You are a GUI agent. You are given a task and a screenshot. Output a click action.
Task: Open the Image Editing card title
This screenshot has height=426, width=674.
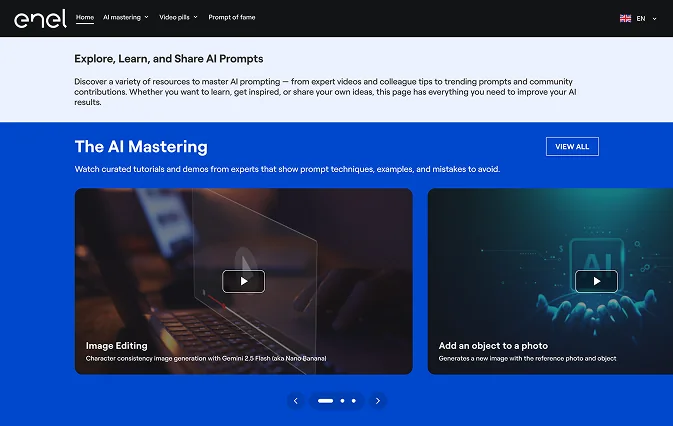coord(116,346)
